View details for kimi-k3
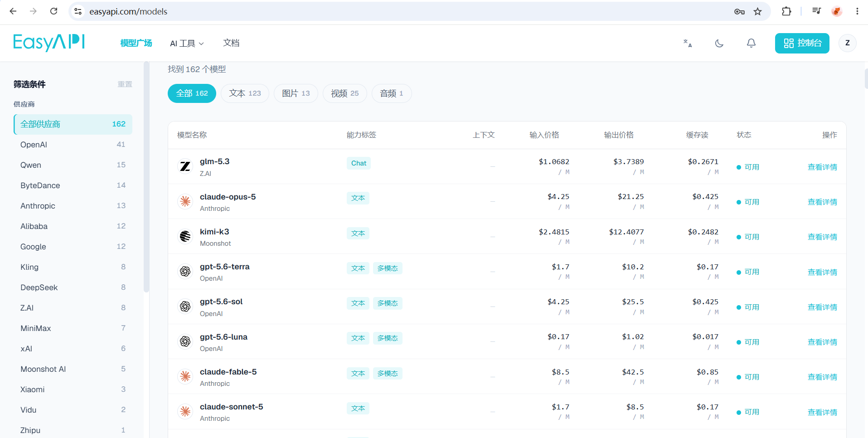The width and height of the screenshot is (868, 438). pyautogui.click(x=822, y=237)
